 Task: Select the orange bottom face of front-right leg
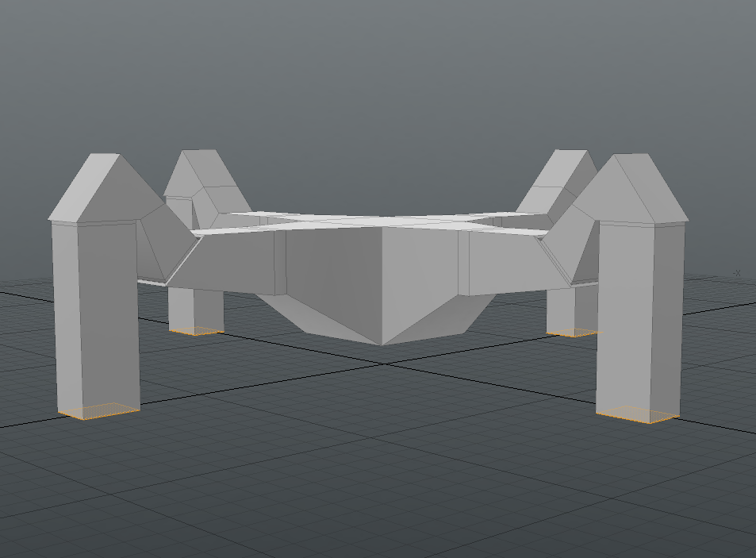(x=638, y=414)
